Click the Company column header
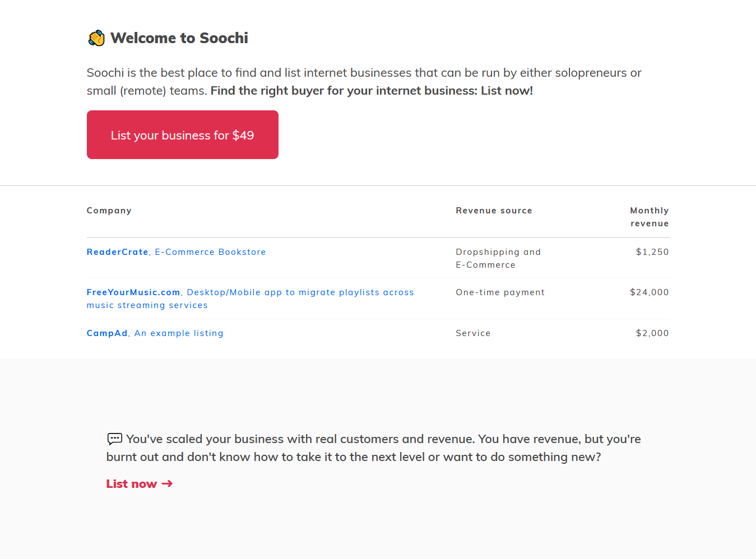The image size is (756, 559). [x=109, y=211]
